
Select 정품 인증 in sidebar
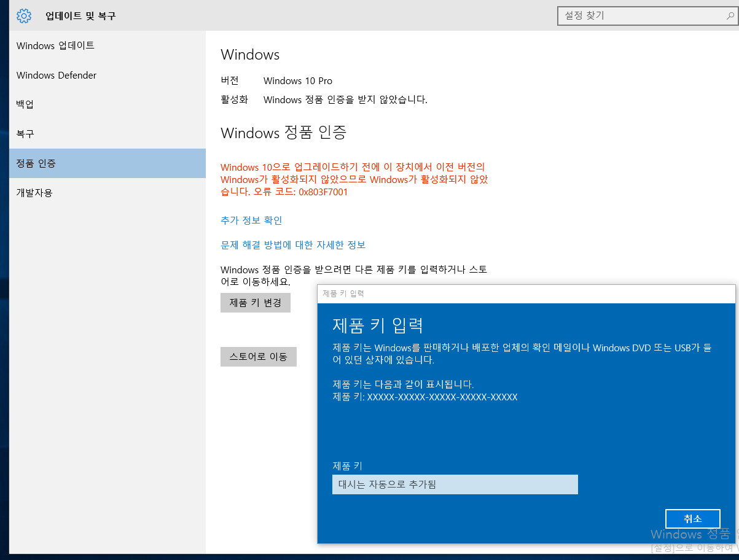[x=108, y=163]
